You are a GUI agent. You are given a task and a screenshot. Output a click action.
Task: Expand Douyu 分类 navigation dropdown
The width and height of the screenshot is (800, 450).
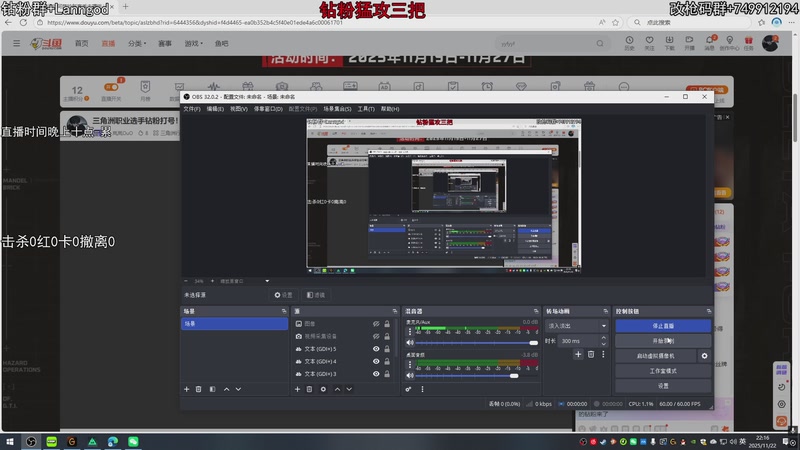(x=137, y=43)
